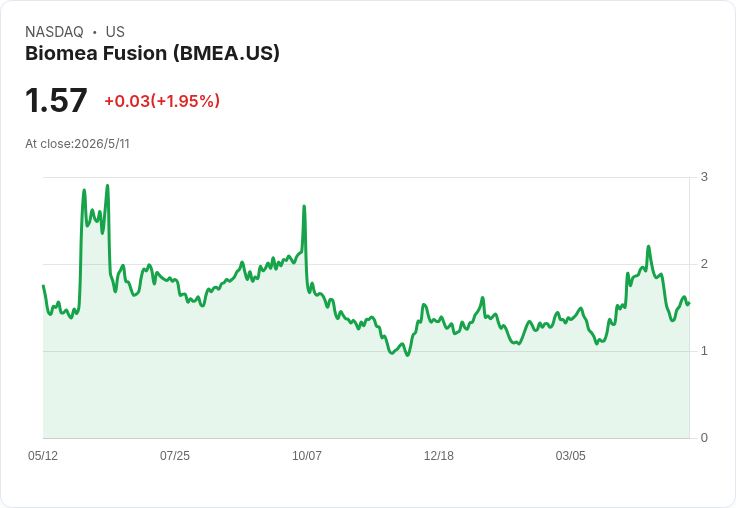Click the sharp spike above 10/07
736x508 pixels.
(x=304, y=207)
